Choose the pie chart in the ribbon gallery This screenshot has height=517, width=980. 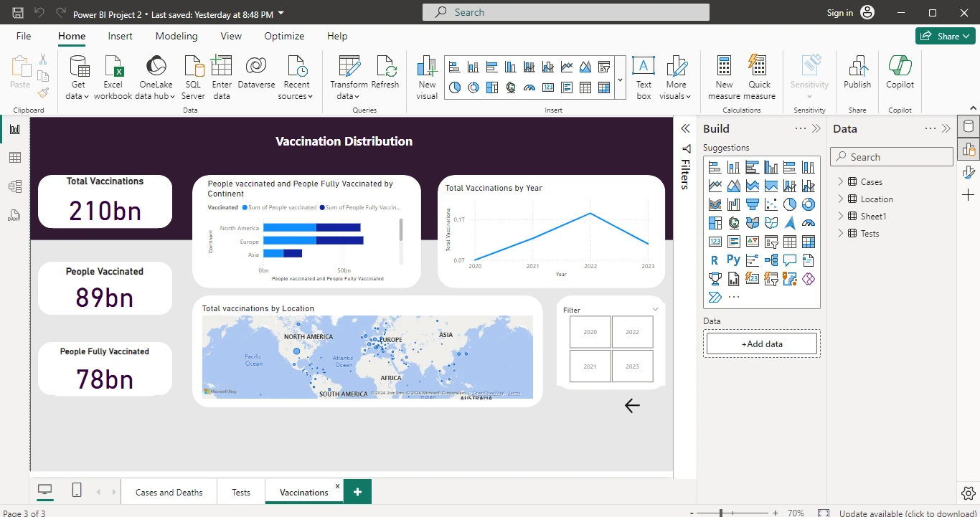tap(454, 87)
